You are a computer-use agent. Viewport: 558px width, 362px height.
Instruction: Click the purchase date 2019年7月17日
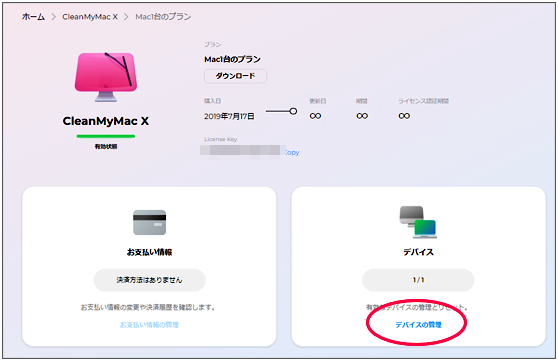(229, 116)
